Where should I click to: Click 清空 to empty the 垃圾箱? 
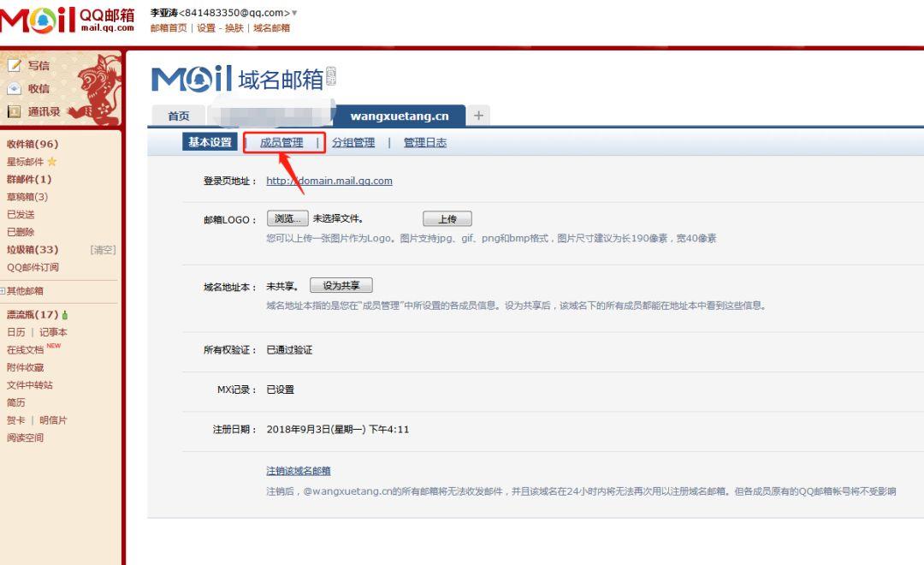click(103, 250)
